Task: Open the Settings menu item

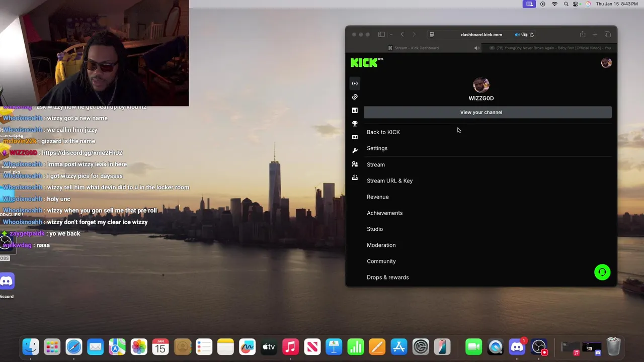Action: (377, 148)
